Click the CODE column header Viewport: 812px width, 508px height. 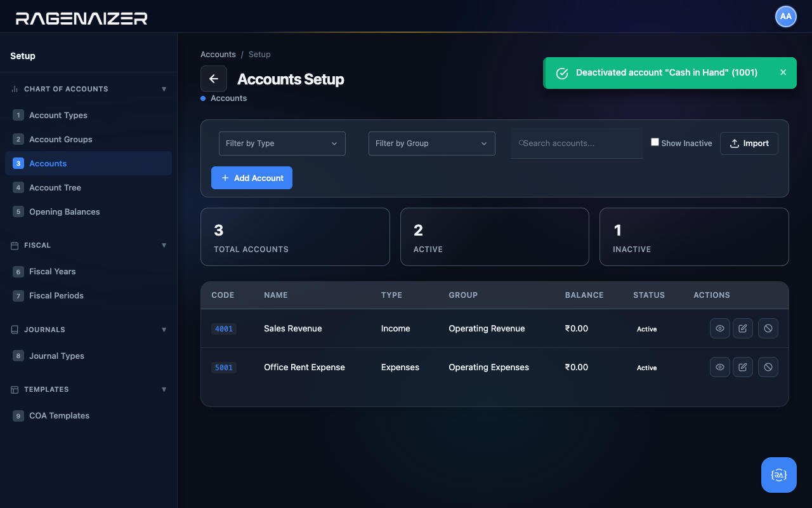click(223, 295)
